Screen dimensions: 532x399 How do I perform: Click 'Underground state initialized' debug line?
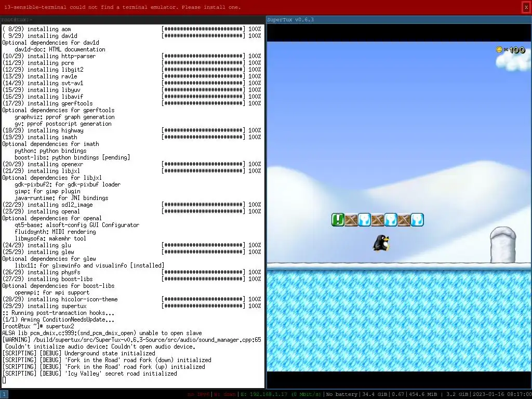click(79, 353)
